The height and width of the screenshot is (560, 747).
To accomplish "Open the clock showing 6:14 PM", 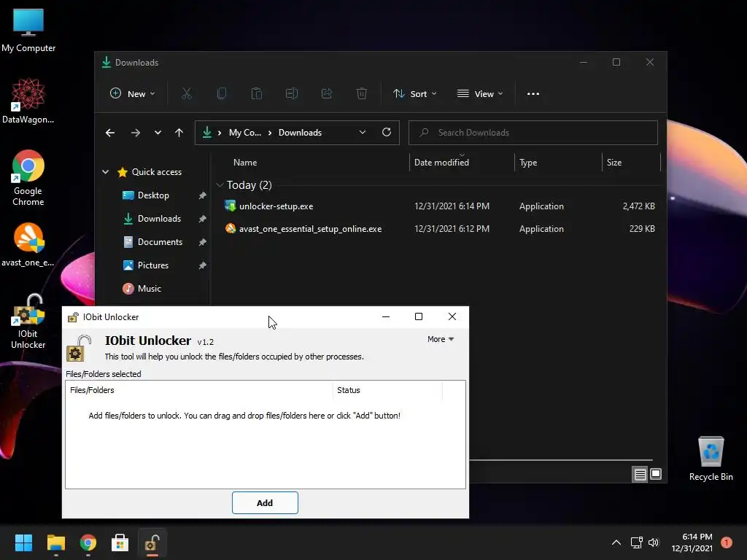I will [692, 542].
